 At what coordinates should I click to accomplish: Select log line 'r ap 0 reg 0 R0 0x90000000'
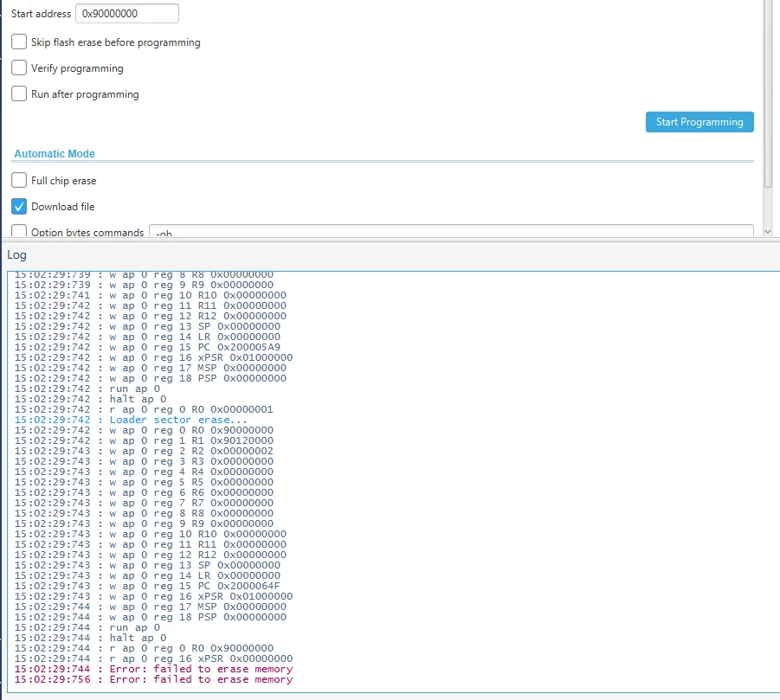pos(144,648)
